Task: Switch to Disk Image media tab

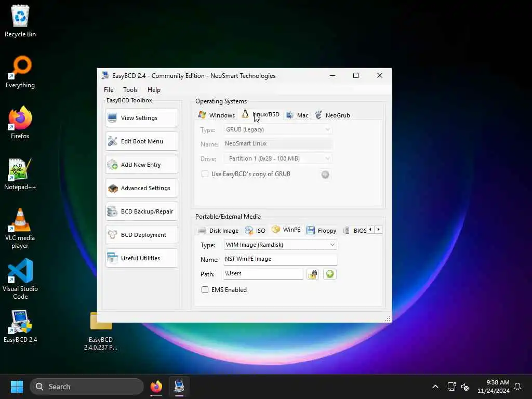Action: 219,230
